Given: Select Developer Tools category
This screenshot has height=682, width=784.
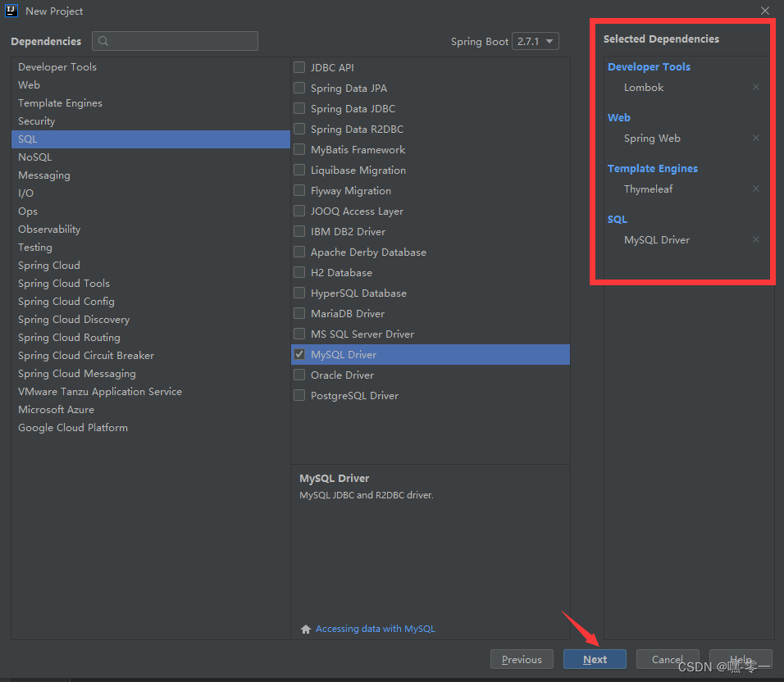Looking at the screenshot, I should click(151, 67).
